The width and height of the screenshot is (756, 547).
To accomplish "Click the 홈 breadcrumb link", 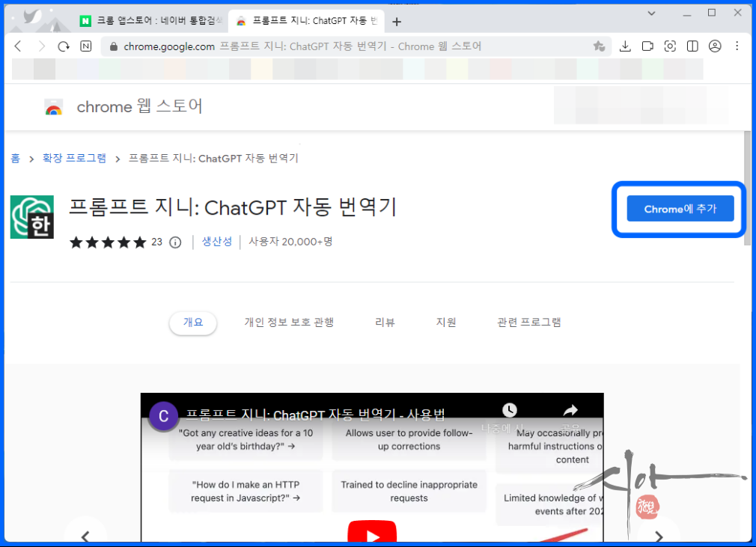I will [16, 159].
